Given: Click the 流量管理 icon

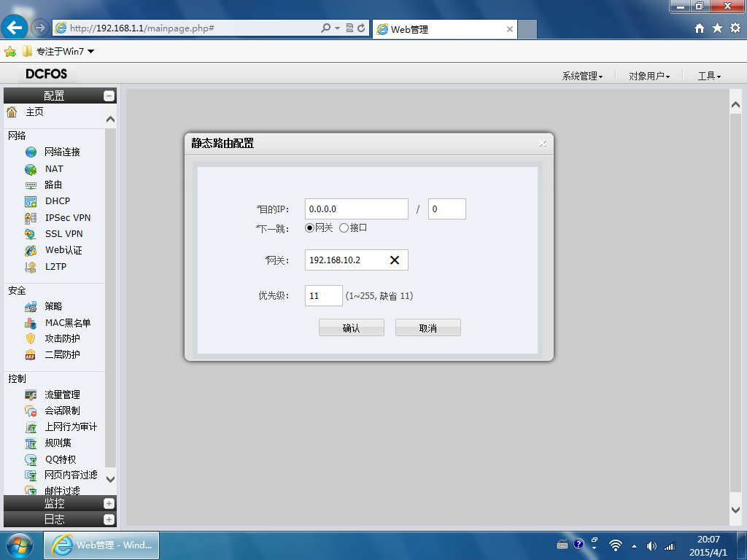Looking at the screenshot, I should click(x=31, y=394).
